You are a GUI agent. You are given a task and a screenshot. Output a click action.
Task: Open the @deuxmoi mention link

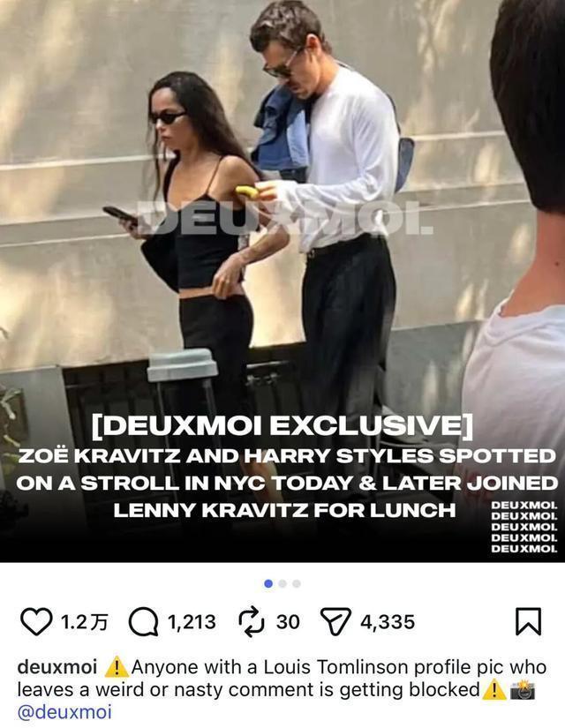click(x=64, y=712)
